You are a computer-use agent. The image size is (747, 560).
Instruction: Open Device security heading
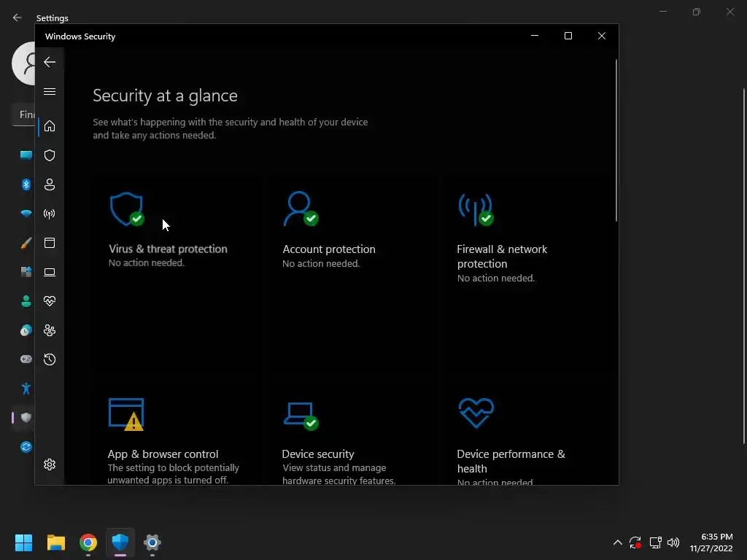point(318,454)
